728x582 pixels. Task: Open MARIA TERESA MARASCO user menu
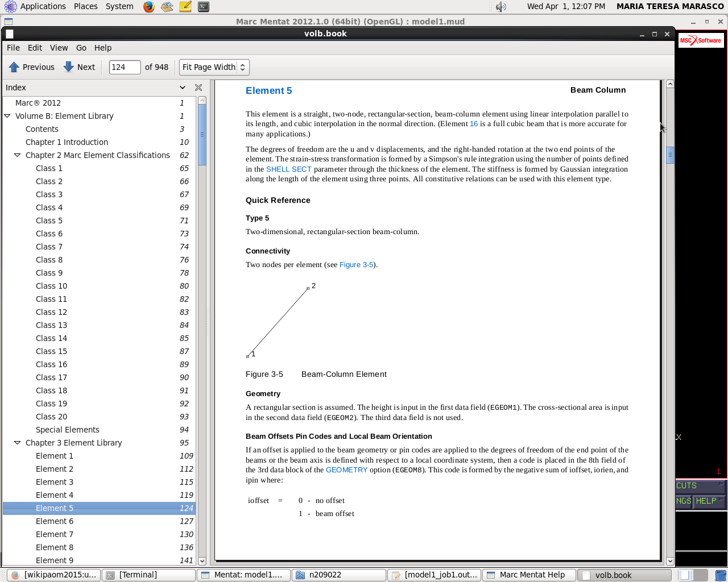(670, 6)
